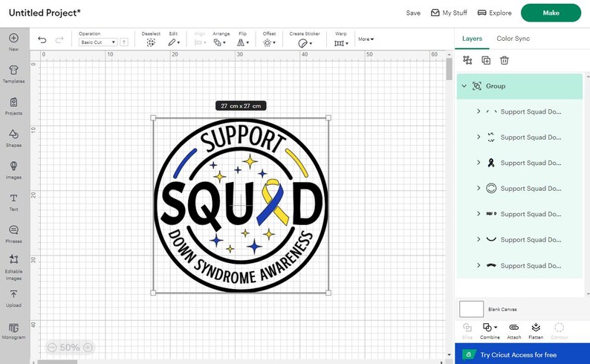Open the Flip dropdown
590x364 pixels.
pos(243,42)
